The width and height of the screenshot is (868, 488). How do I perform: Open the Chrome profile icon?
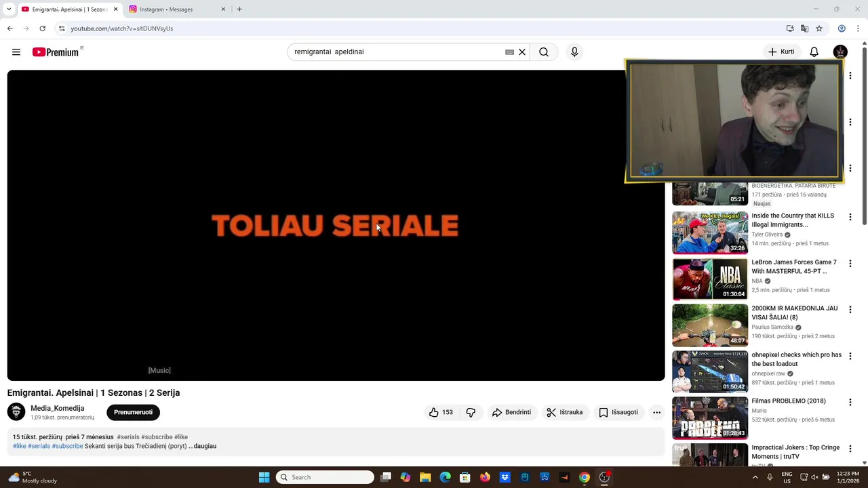pyautogui.click(x=842, y=28)
